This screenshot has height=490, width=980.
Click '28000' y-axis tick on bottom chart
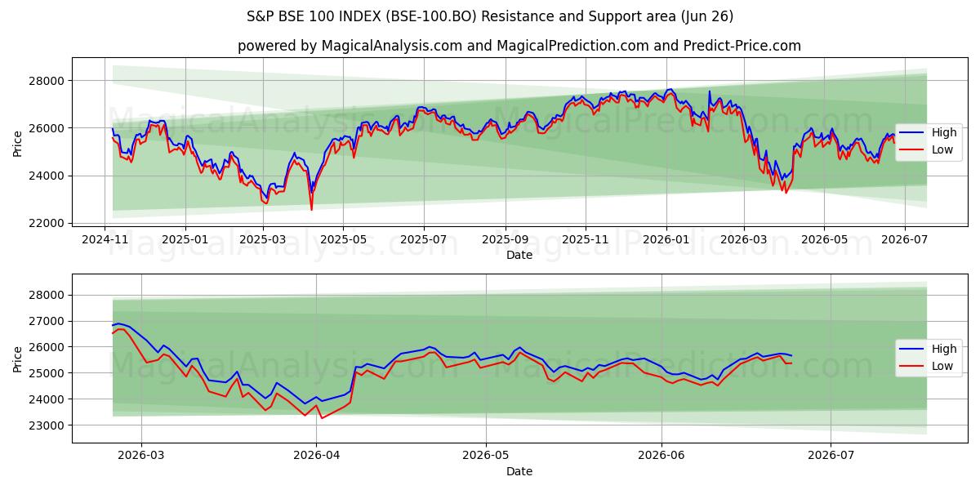[48, 295]
